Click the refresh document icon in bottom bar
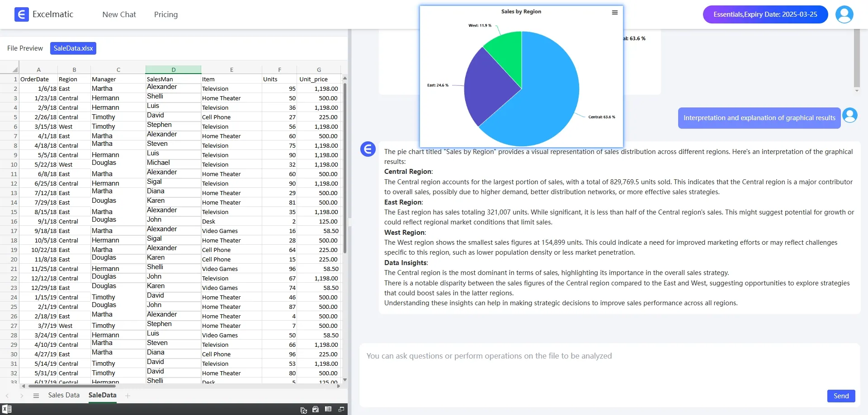This screenshot has height=415, width=868. (x=303, y=410)
